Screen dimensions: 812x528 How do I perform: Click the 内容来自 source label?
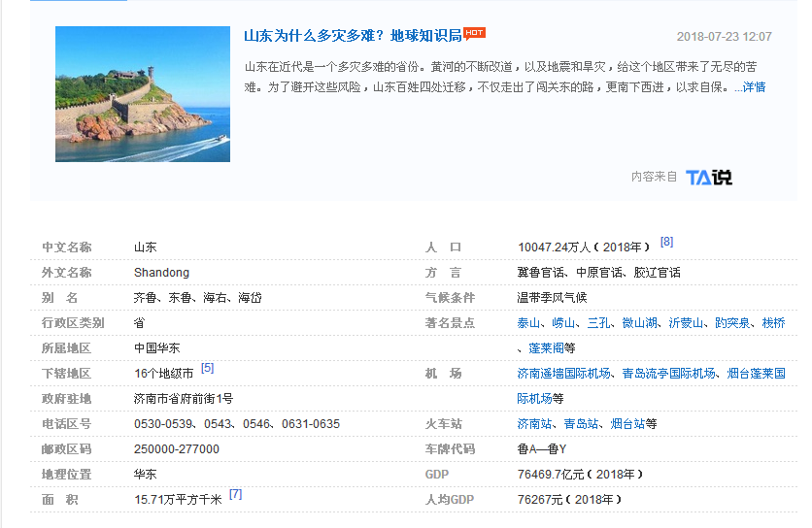click(654, 177)
